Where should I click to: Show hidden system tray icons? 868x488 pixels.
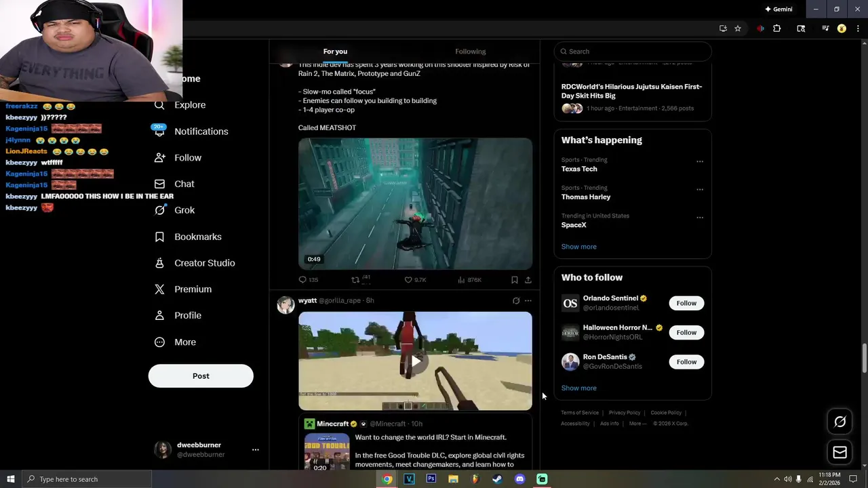pyautogui.click(x=777, y=479)
